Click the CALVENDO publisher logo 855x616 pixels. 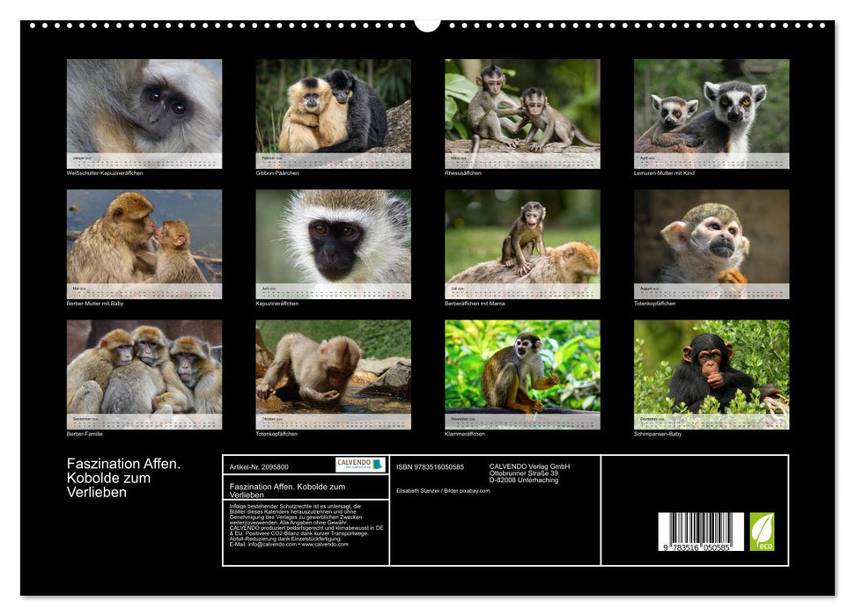click(359, 465)
